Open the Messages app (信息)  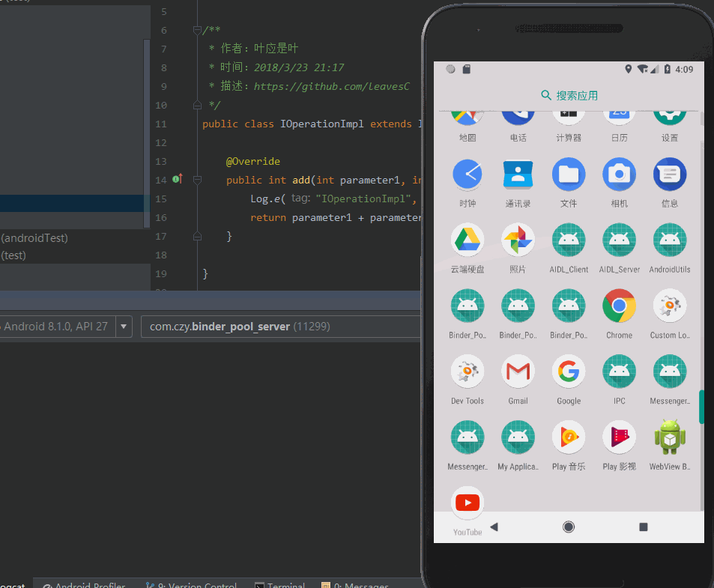pos(669,175)
